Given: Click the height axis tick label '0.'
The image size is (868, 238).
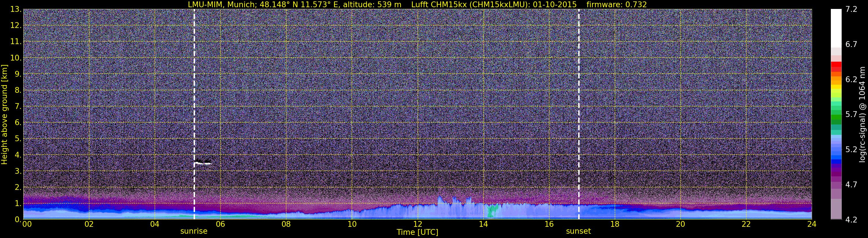Looking at the screenshot, I should 18,220.
